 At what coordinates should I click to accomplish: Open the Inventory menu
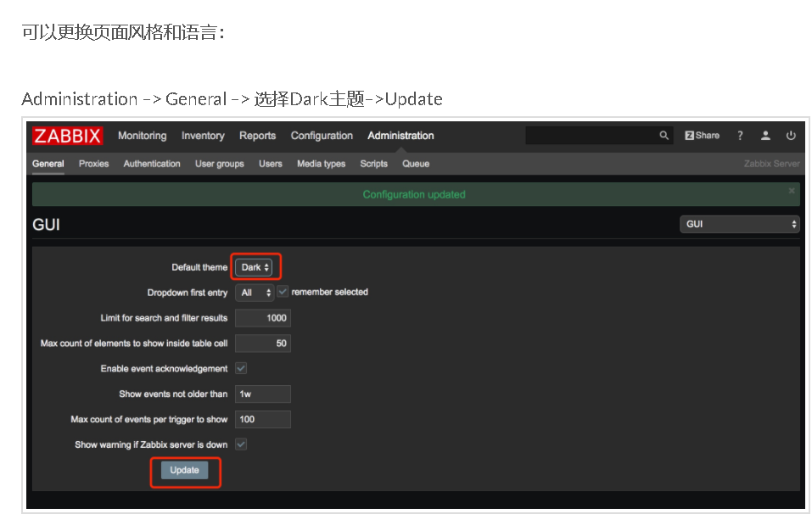(x=203, y=136)
